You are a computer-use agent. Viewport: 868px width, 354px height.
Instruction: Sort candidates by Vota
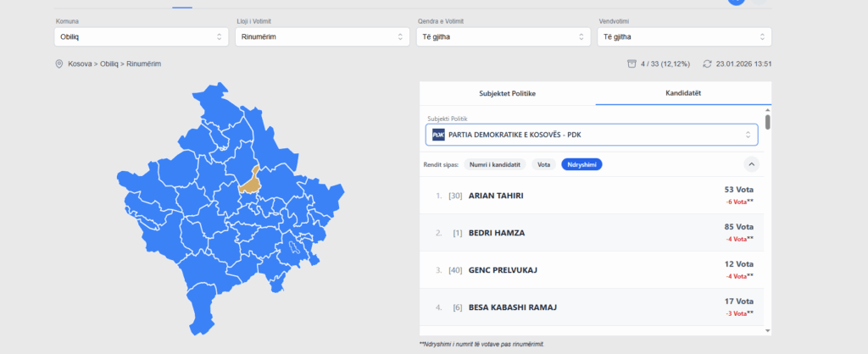click(x=543, y=164)
